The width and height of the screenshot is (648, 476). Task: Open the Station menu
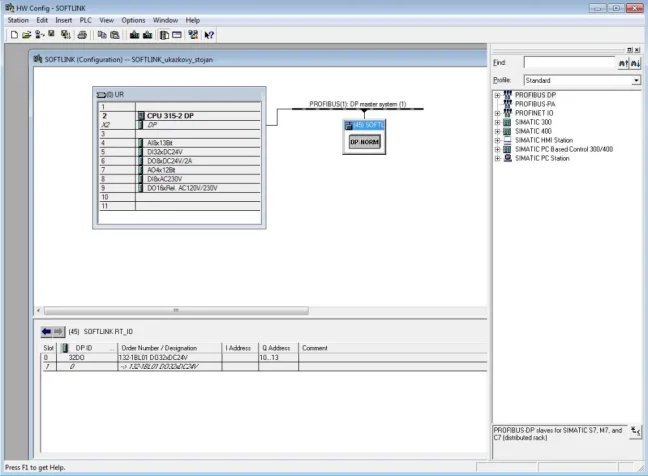click(x=18, y=20)
